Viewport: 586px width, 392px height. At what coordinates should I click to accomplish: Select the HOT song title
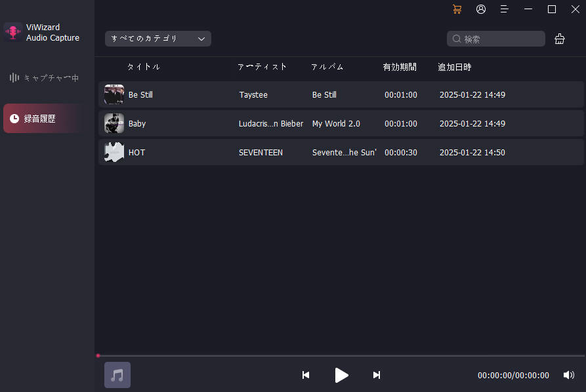coord(136,152)
